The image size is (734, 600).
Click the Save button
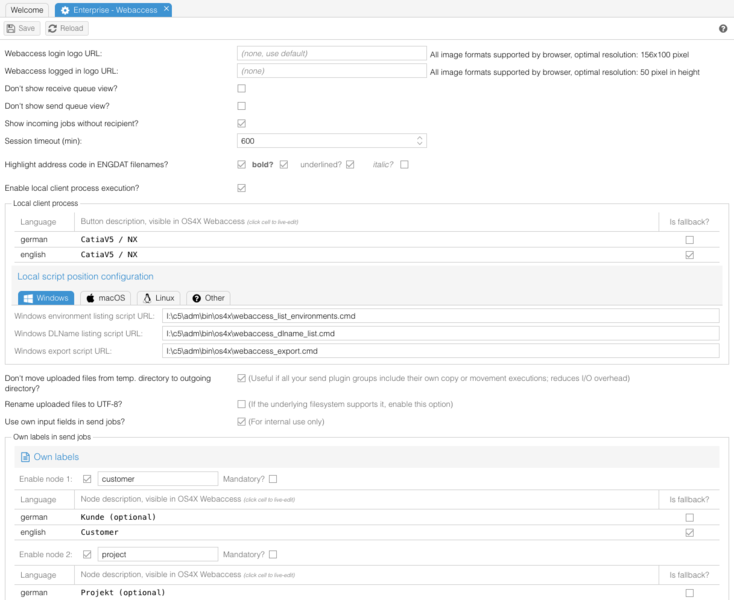pos(22,29)
